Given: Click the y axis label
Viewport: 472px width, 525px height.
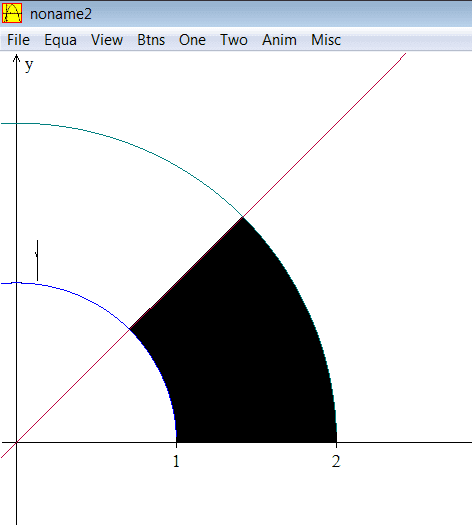Looking at the screenshot, I should click(x=29, y=65).
